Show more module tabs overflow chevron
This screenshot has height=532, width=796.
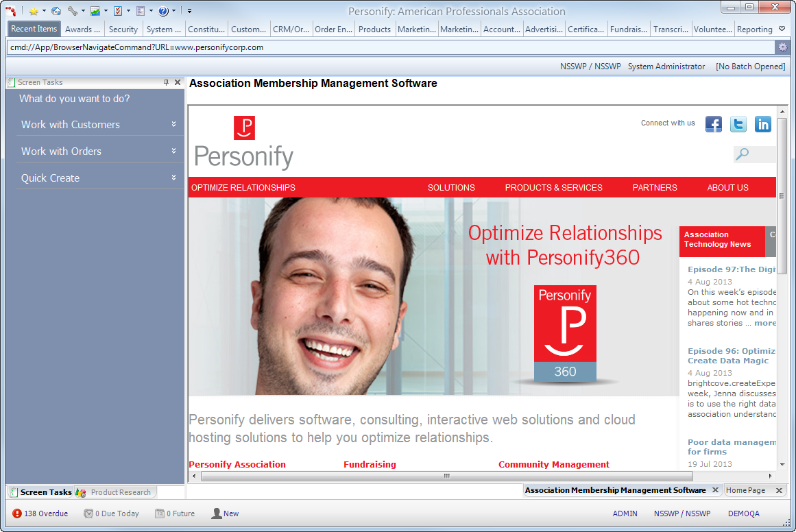pos(782,29)
